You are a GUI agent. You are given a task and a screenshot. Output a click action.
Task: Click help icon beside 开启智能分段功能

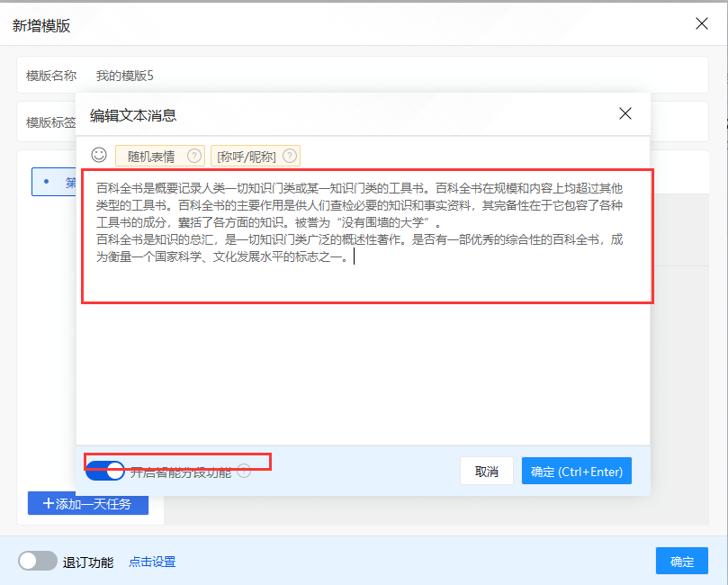(244, 471)
